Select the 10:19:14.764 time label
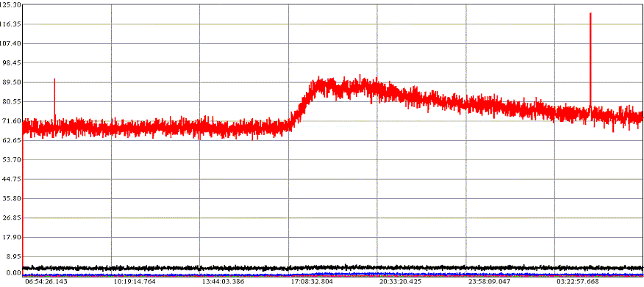Screen dimensions: 644x287 coord(135,283)
